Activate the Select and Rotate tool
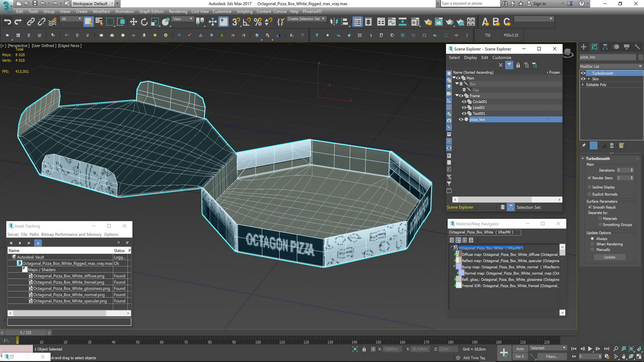 pos(144,22)
